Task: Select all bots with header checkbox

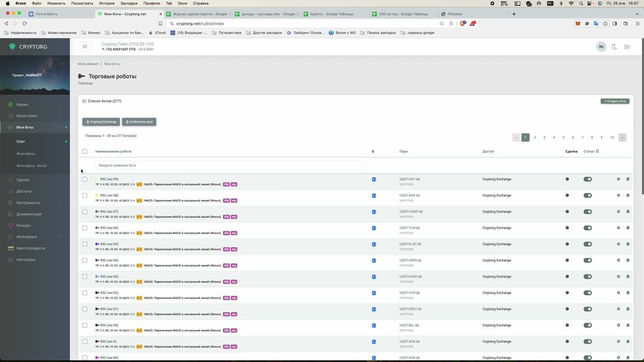Action: coord(85,151)
